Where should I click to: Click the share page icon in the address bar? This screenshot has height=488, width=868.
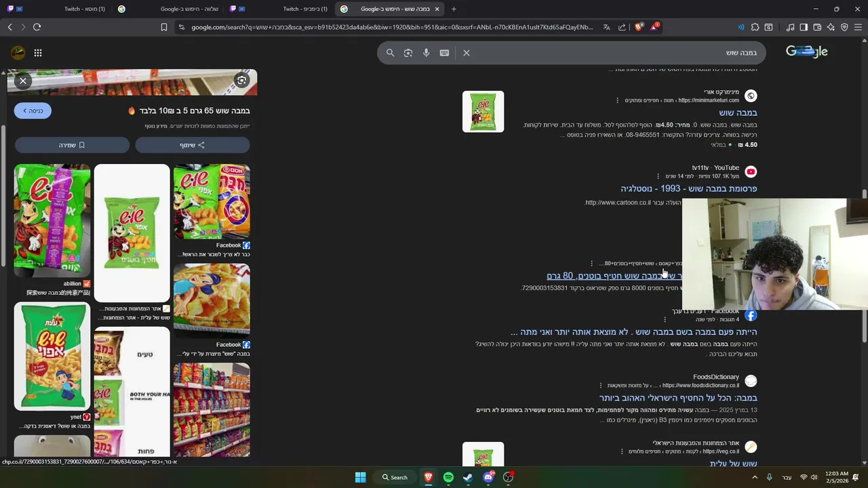622,27
